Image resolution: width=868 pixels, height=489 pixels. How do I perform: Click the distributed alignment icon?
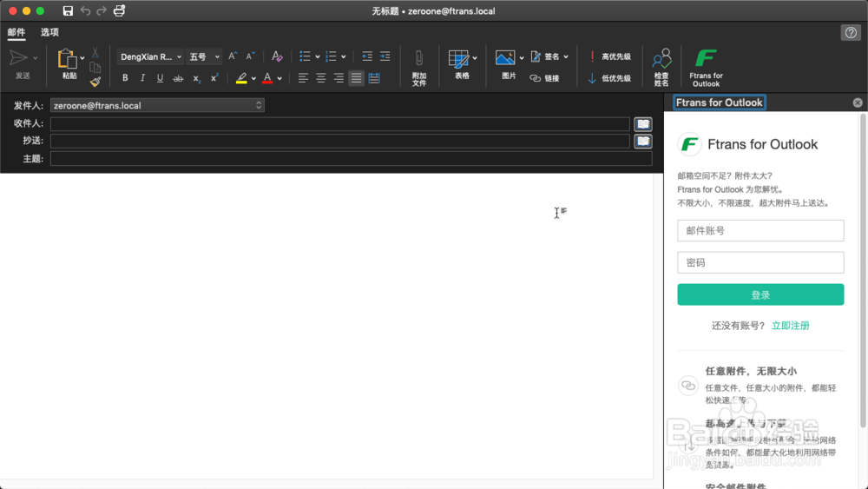(x=374, y=78)
